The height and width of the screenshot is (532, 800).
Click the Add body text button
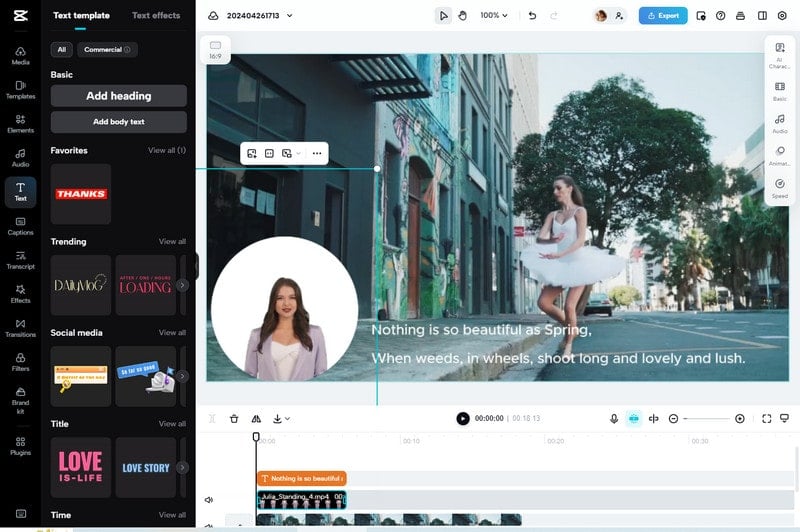tap(118, 122)
